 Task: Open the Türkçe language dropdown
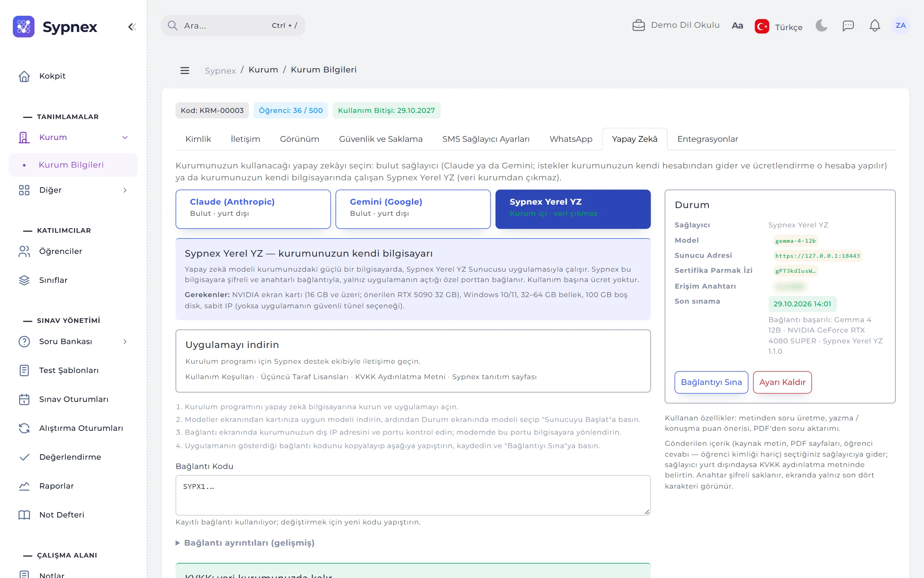778,27
